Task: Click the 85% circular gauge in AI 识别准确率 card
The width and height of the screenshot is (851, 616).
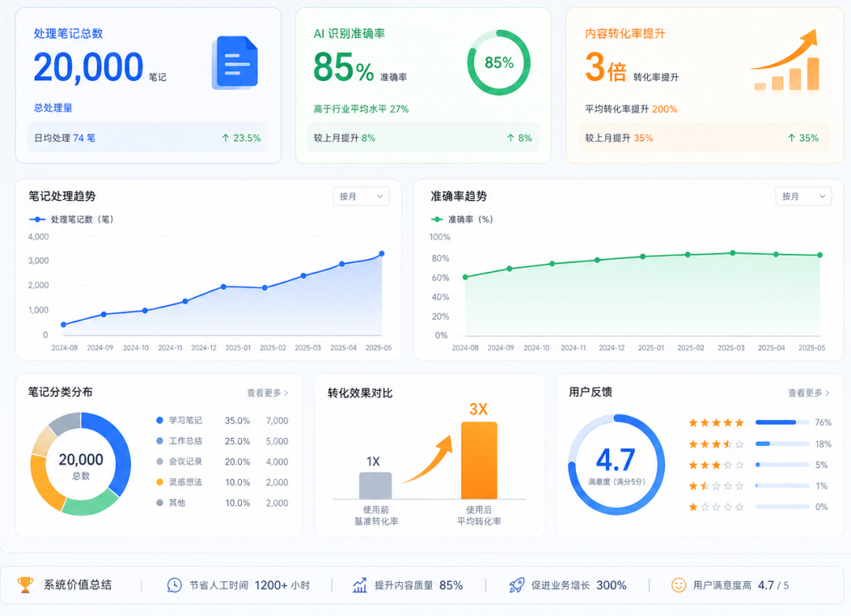Action: 499,62
